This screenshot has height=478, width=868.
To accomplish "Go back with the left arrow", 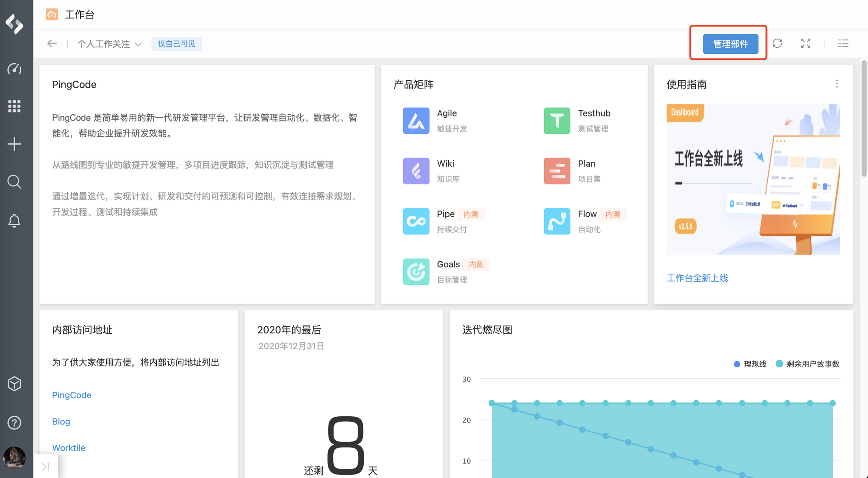I will tap(52, 43).
